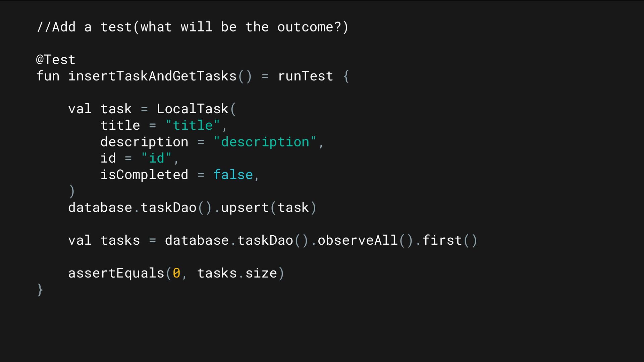Click the observeAll method call
The image size is (644, 362).
click(x=358, y=240)
